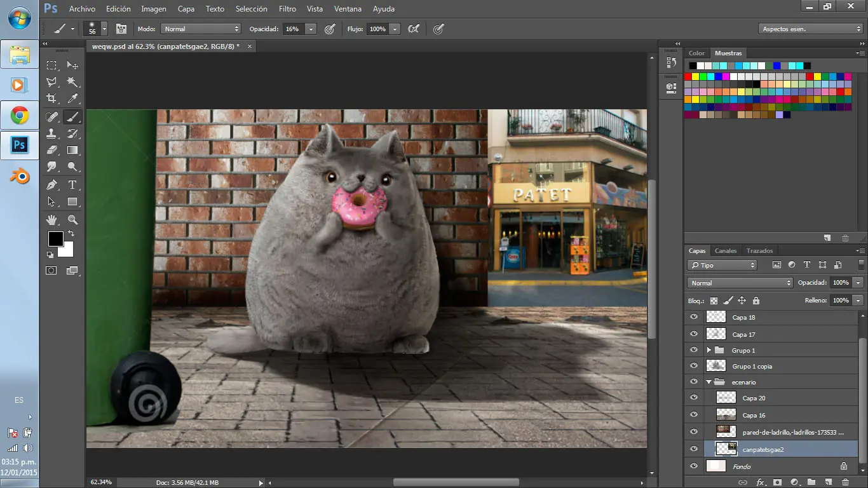The image size is (868, 488).
Task: Select the Rectangle shape tool
Action: pos(72,202)
